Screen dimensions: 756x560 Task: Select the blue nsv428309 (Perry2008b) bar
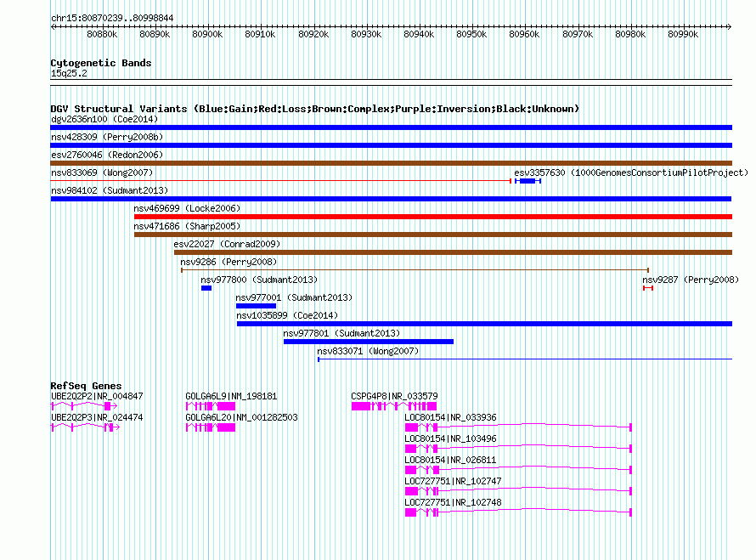pyautogui.click(x=391, y=145)
